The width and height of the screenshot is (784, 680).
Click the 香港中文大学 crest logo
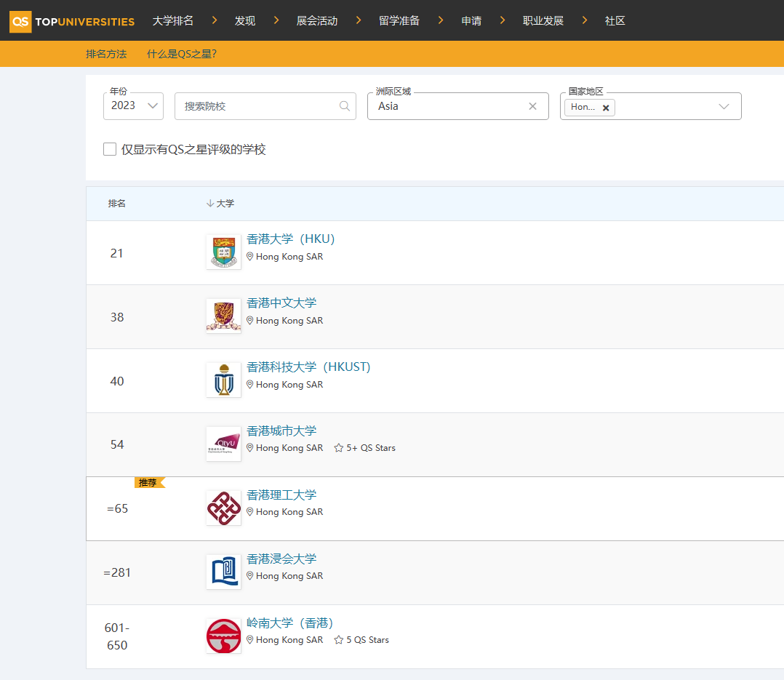(223, 316)
